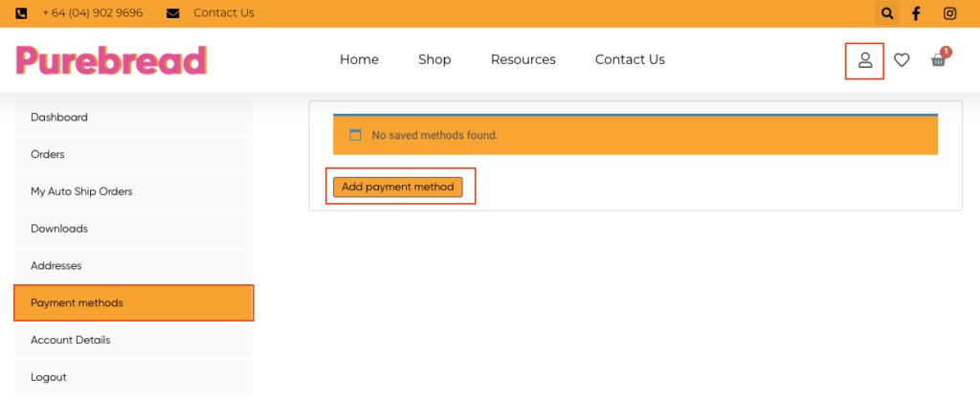Click the Purebread logo
The width and height of the screenshot is (980, 402).
pos(111,60)
